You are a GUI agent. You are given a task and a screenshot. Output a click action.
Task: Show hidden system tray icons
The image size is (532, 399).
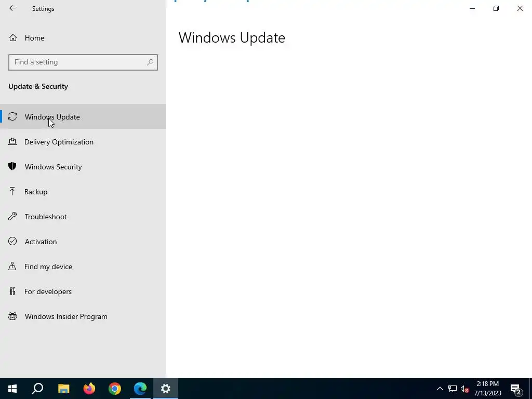(440, 389)
